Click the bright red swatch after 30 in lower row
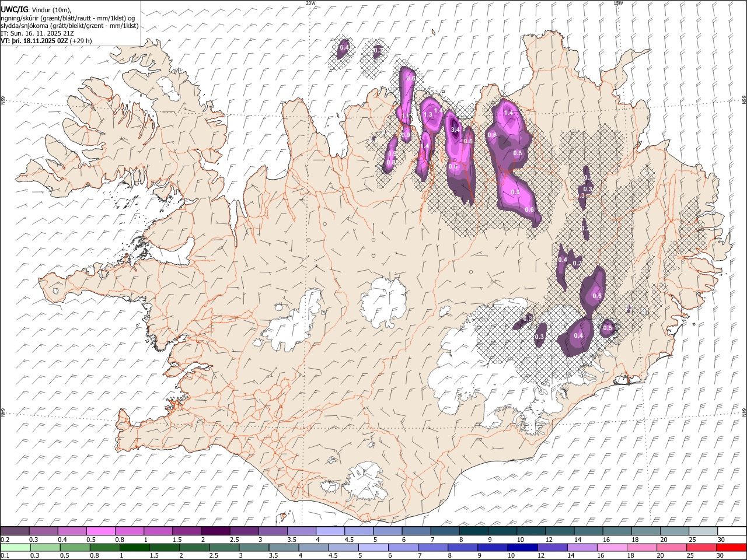 click(x=731, y=547)
